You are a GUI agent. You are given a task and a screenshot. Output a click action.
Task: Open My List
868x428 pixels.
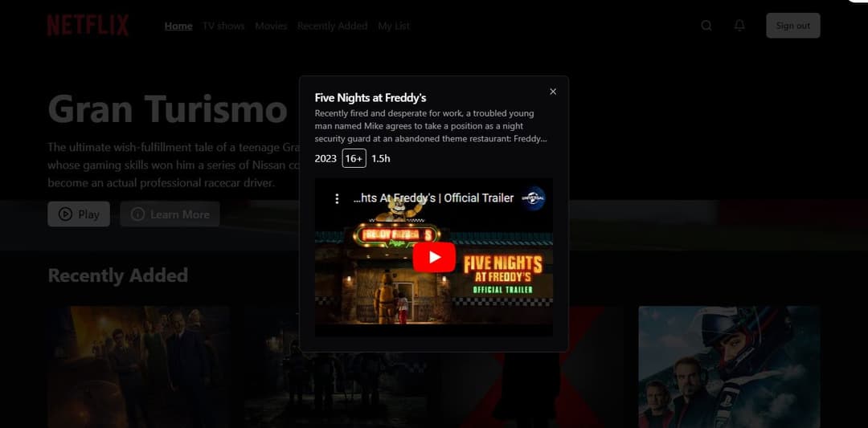click(x=394, y=26)
